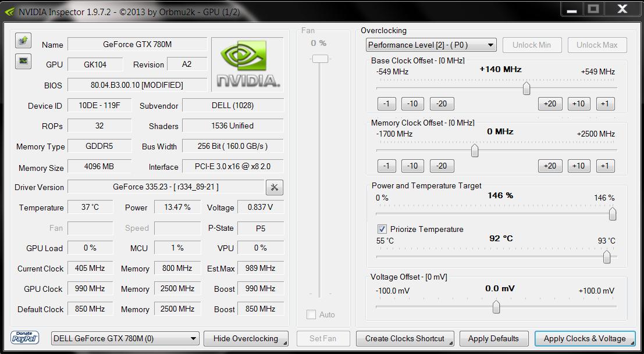The width and height of the screenshot is (644, 354).
Task: Click +10 under Memory Clock Offset
Action: pyautogui.click(x=579, y=166)
